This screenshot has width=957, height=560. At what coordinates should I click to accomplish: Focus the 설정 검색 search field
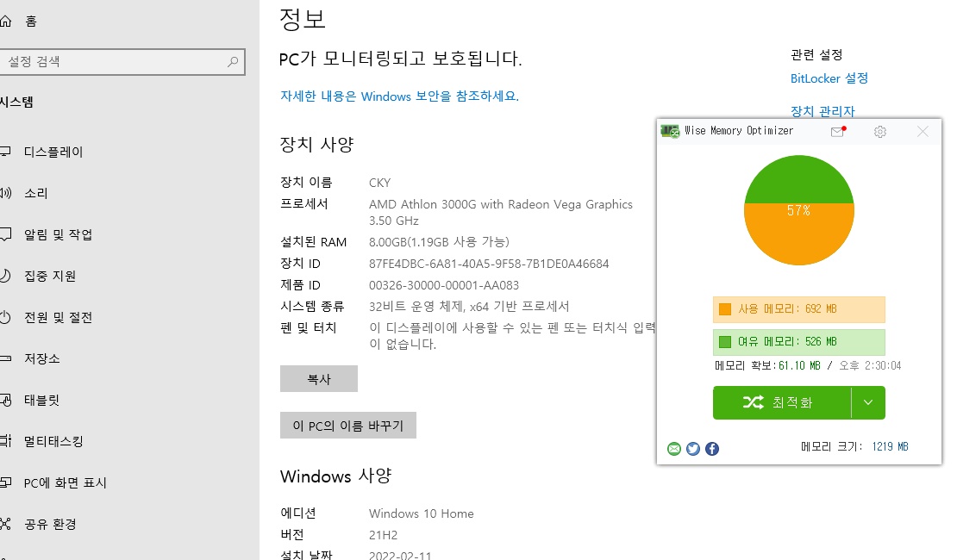coord(122,62)
